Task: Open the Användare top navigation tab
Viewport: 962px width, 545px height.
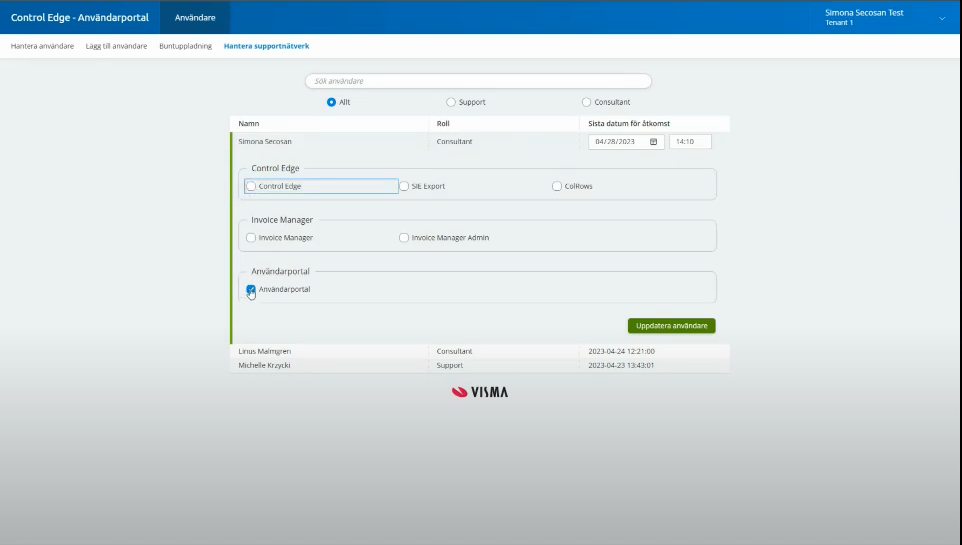Action: point(195,17)
